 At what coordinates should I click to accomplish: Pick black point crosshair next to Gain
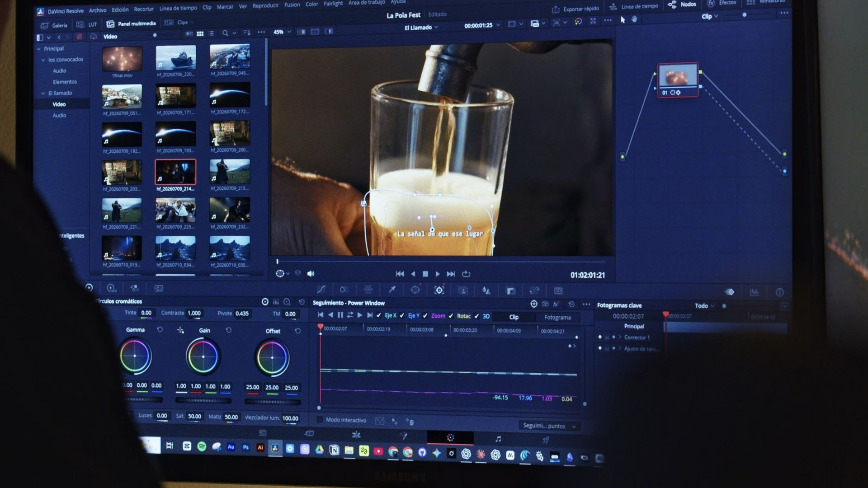point(180,330)
